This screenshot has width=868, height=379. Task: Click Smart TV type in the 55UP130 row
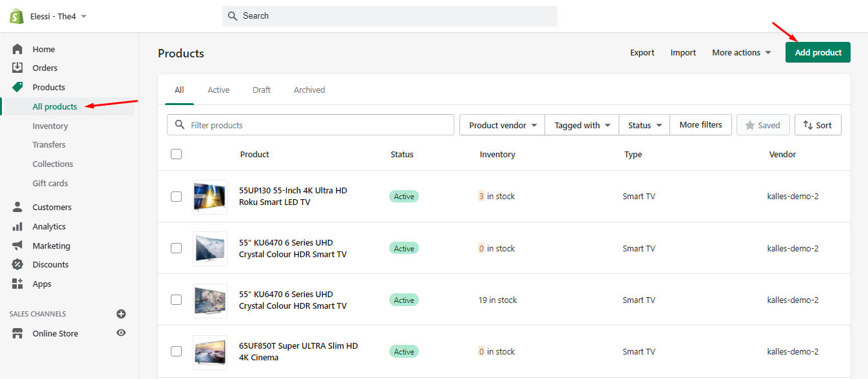click(x=639, y=196)
